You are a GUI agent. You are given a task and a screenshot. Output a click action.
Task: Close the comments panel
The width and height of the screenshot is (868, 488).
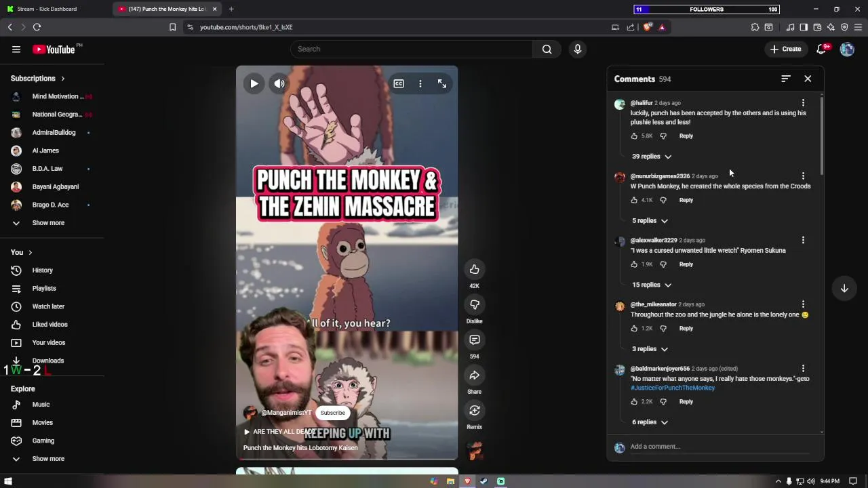tap(808, 79)
